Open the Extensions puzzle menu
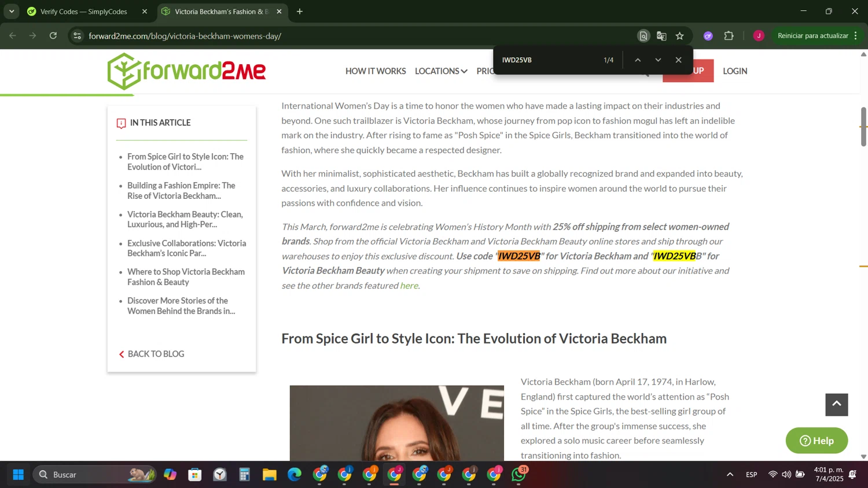 pyautogui.click(x=729, y=36)
